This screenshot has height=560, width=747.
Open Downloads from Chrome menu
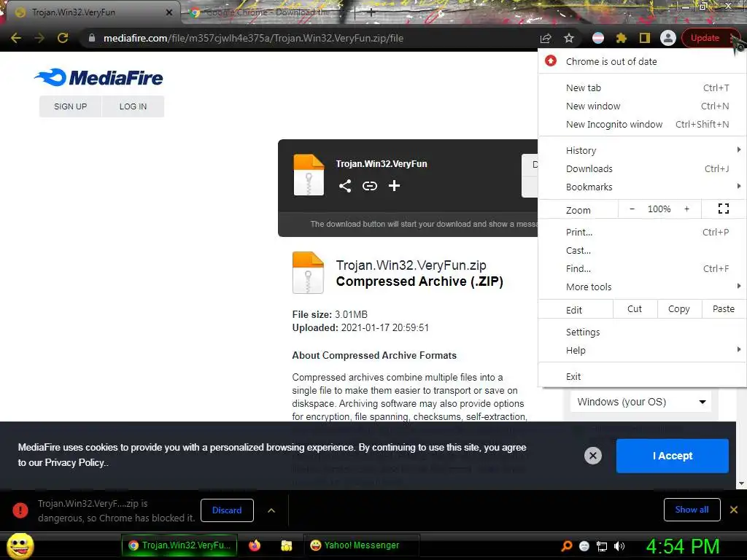(642, 168)
